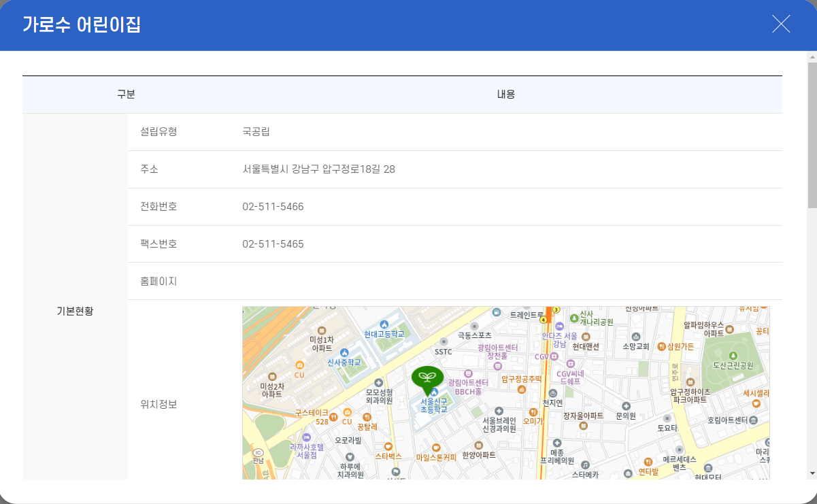Click the 모모성형외과의원 medical cross icon
Viewport: 817px width, 504px height.
pyautogui.click(x=379, y=382)
